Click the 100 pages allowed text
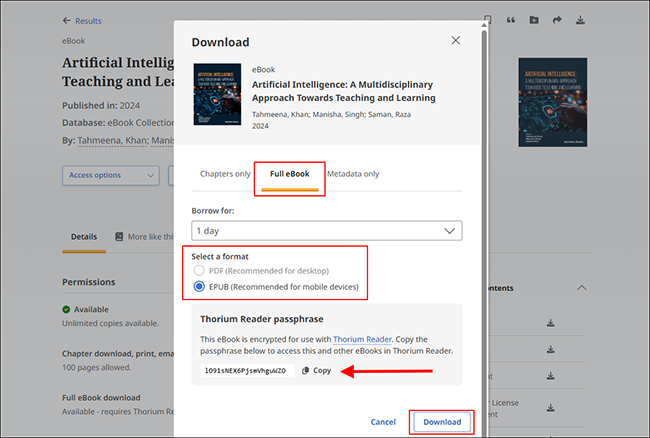 tap(97, 368)
